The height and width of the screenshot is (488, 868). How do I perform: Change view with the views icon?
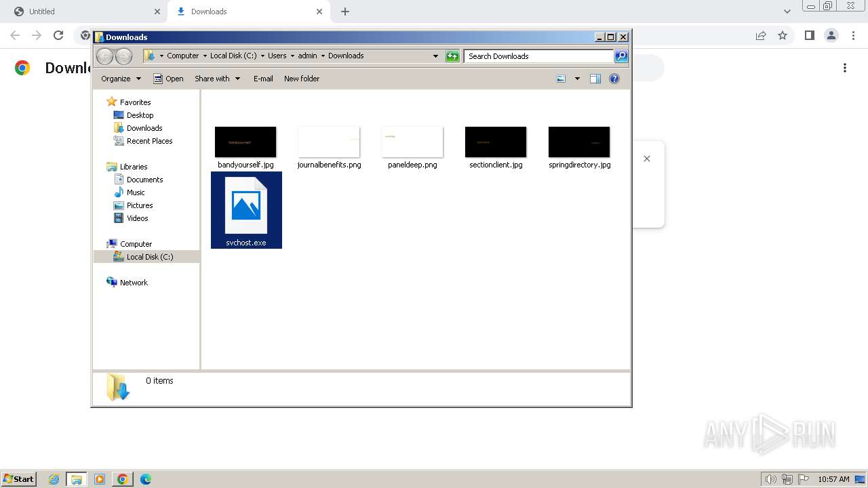(561, 79)
